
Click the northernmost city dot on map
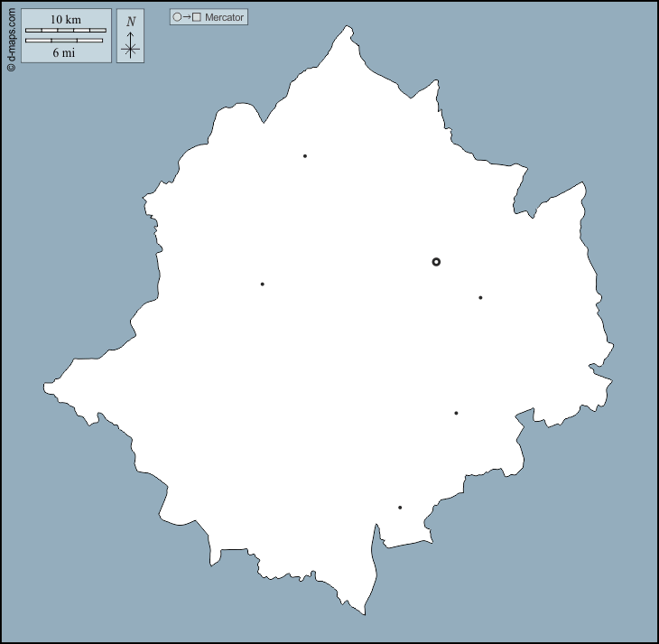(x=305, y=156)
